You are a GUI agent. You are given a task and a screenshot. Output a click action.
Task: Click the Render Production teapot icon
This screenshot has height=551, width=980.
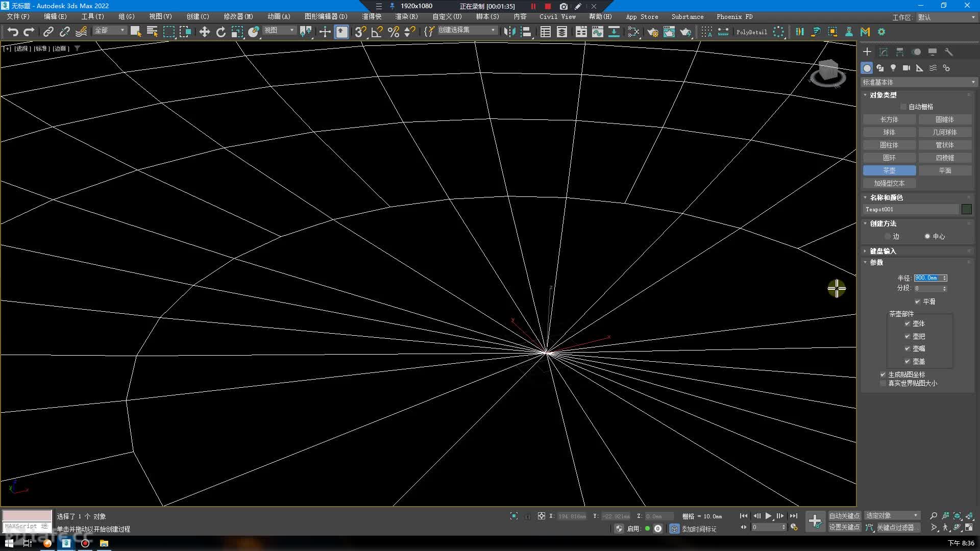click(685, 32)
